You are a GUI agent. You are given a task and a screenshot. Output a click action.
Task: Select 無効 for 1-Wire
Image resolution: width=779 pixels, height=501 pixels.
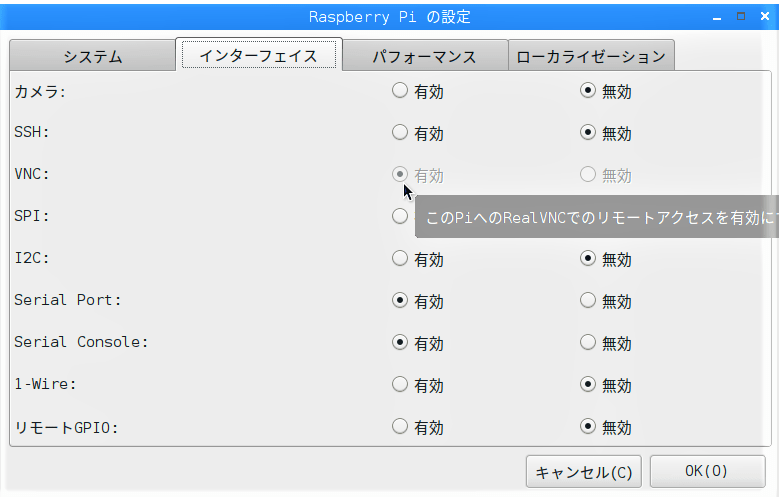coord(588,384)
